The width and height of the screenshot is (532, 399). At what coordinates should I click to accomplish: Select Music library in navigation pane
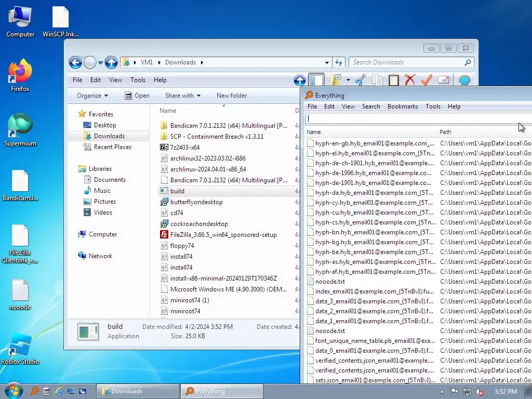[x=102, y=190]
